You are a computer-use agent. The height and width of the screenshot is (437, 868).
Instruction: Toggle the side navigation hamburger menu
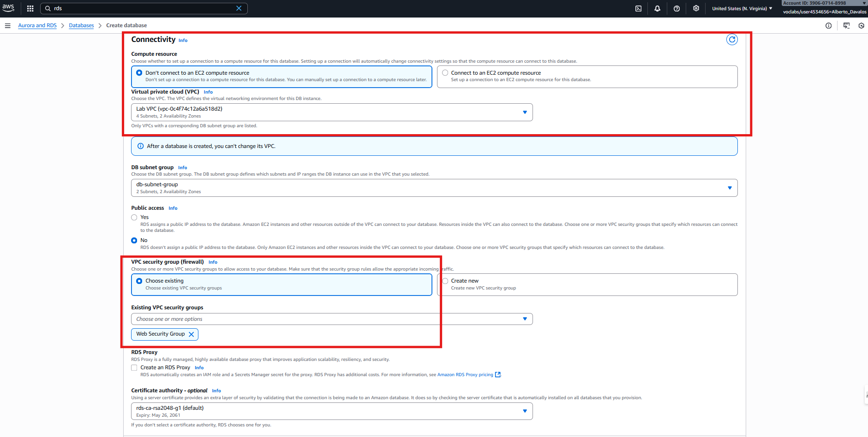[x=8, y=26]
